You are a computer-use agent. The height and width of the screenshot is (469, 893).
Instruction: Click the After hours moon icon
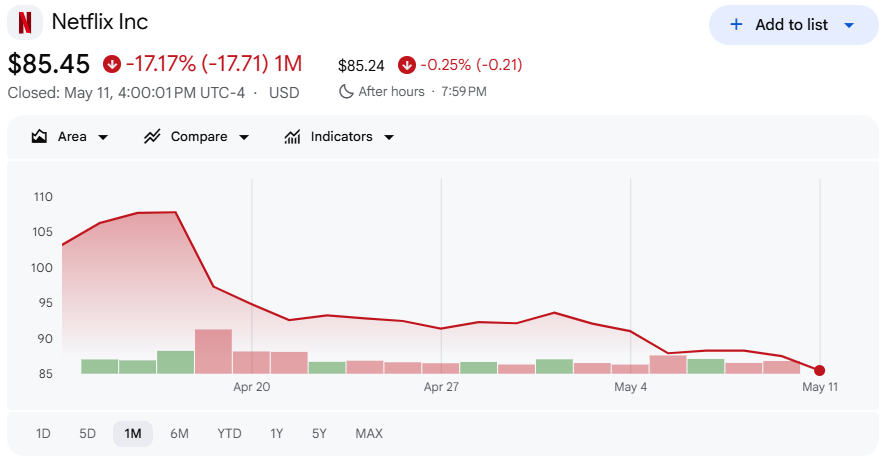click(x=346, y=91)
